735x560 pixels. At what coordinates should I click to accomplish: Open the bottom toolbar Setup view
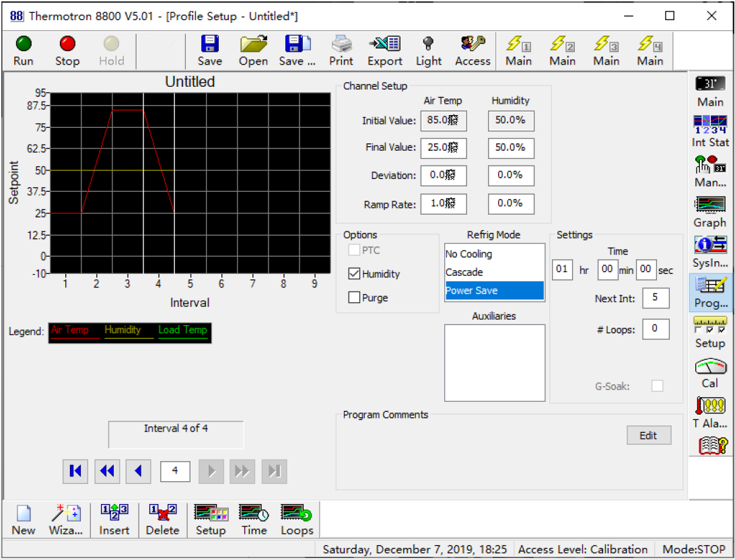click(x=211, y=520)
